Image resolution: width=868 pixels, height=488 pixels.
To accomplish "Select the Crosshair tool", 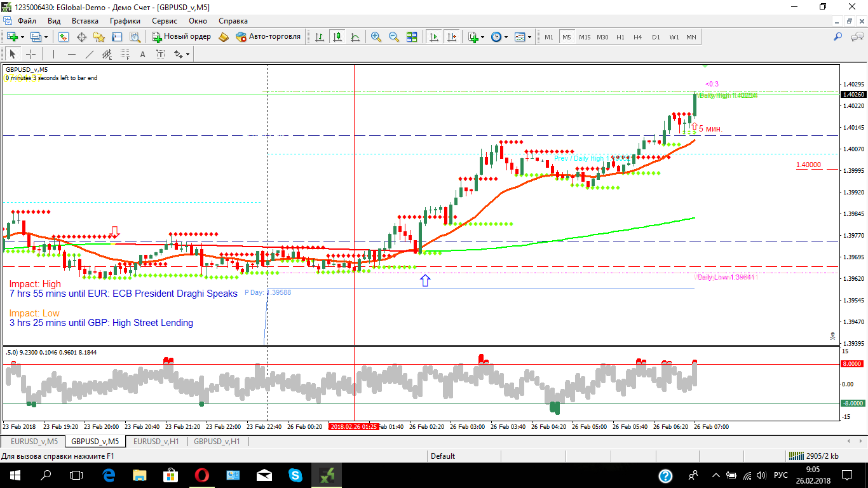I will pos(31,54).
